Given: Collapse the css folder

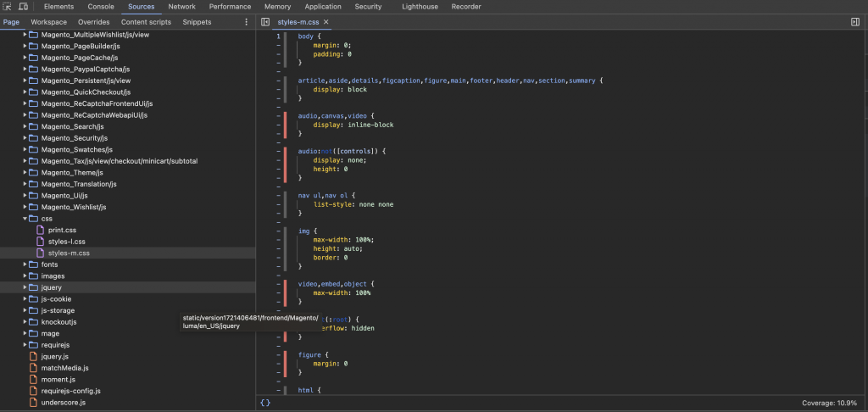Looking at the screenshot, I should 25,219.
